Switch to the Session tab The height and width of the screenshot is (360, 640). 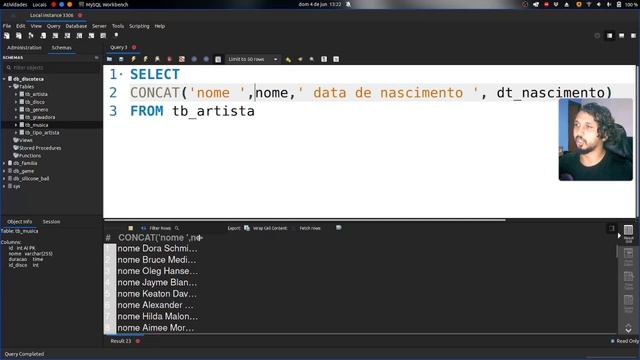click(x=51, y=222)
